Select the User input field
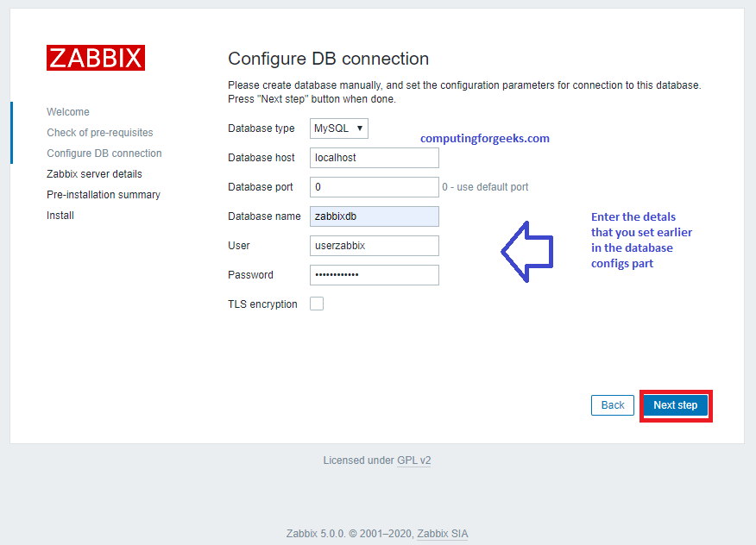The width and height of the screenshot is (756, 545). coord(375,246)
